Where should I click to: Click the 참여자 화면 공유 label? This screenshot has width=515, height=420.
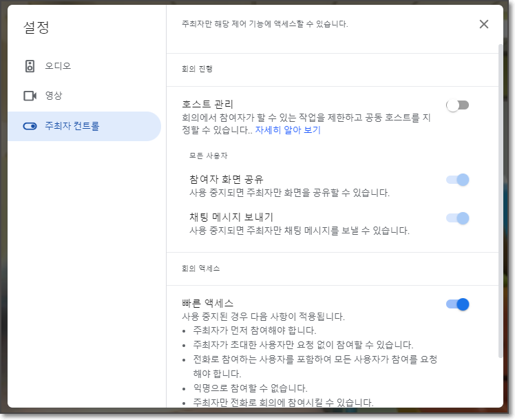(x=227, y=179)
